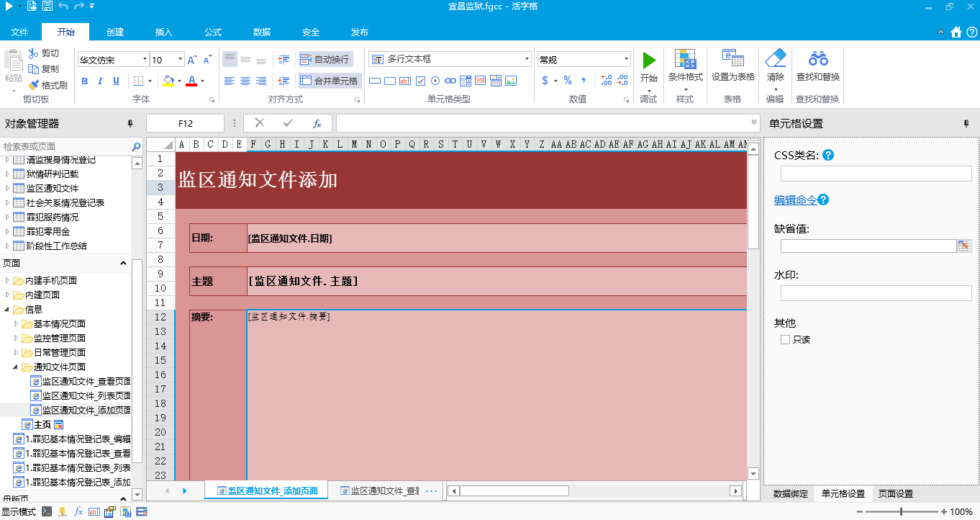Select the image cell type icon

(x=511, y=81)
